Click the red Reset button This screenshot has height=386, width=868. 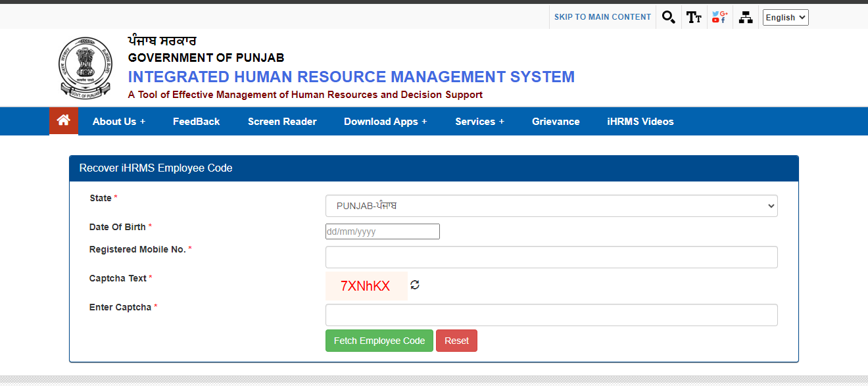456,341
